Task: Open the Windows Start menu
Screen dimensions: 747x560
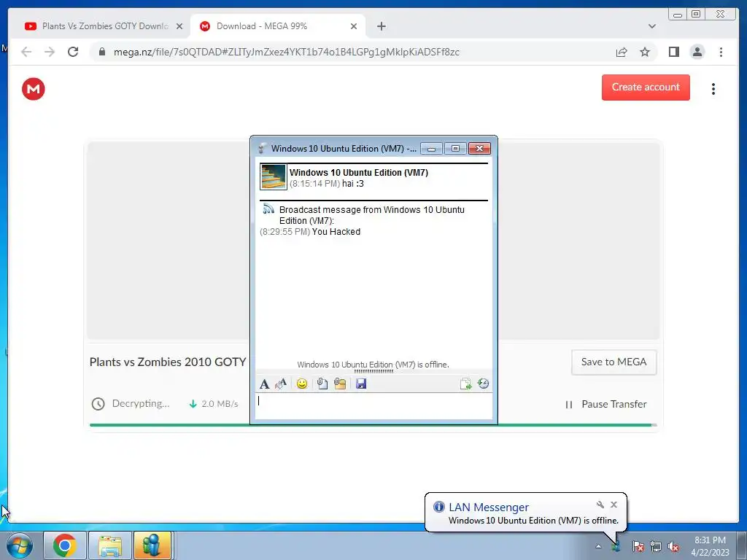Action: [x=20, y=545]
